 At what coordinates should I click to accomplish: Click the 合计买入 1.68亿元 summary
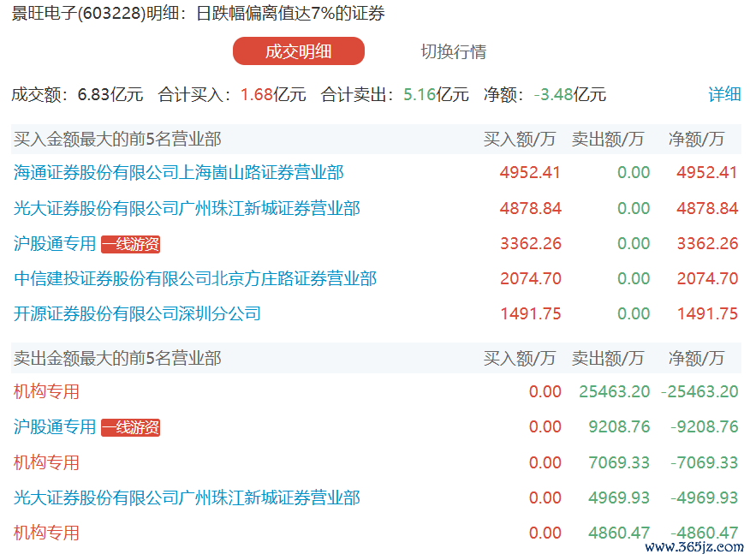pos(232,94)
